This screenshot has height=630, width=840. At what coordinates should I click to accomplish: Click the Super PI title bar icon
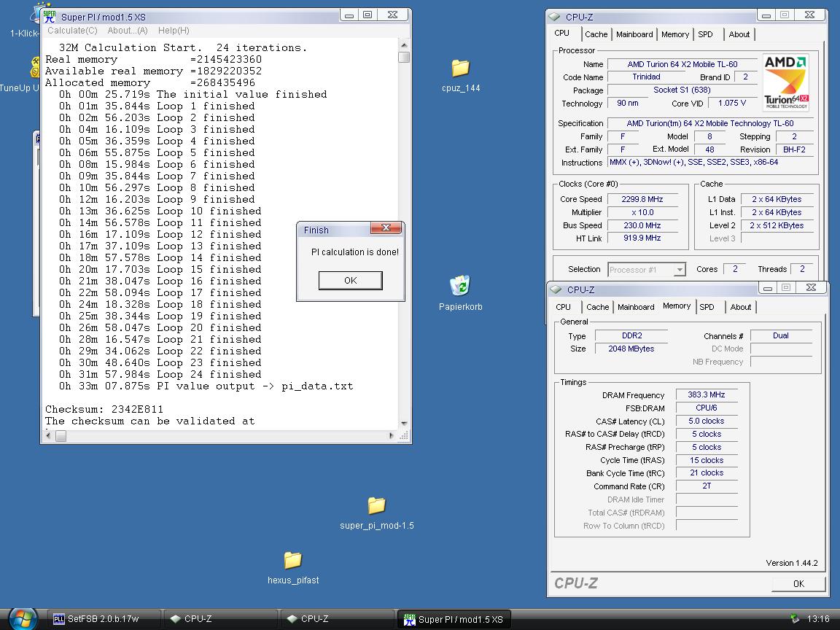click(50, 17)
